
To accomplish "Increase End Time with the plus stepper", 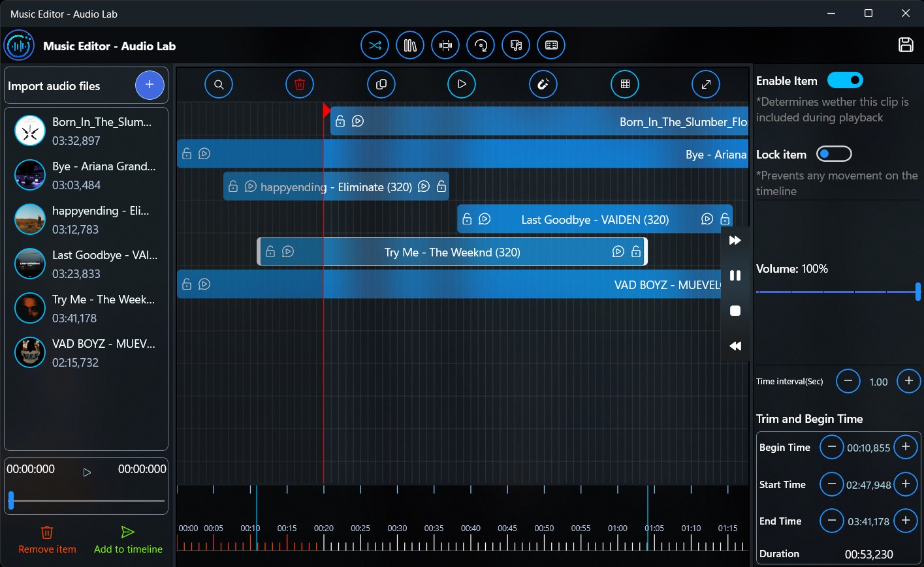I will point(906,521).
